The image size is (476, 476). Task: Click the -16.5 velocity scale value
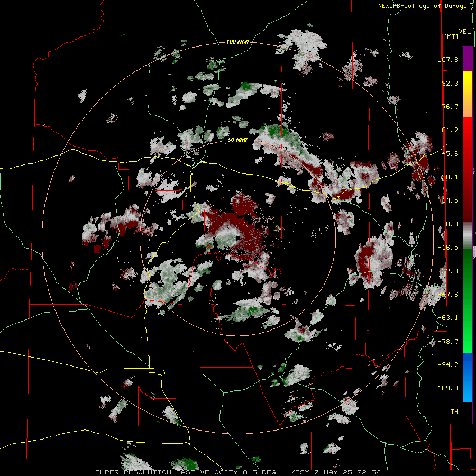[448, 248]
